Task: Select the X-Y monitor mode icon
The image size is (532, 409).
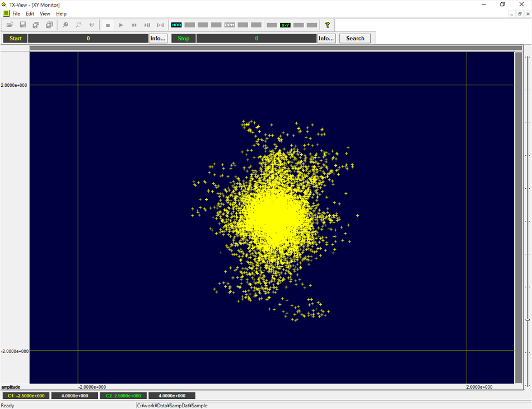Action: point(284,25)
